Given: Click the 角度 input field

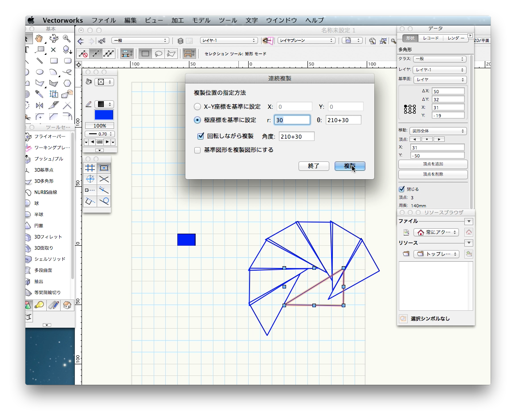Looking at the screenshot, I should click(296, 136).
